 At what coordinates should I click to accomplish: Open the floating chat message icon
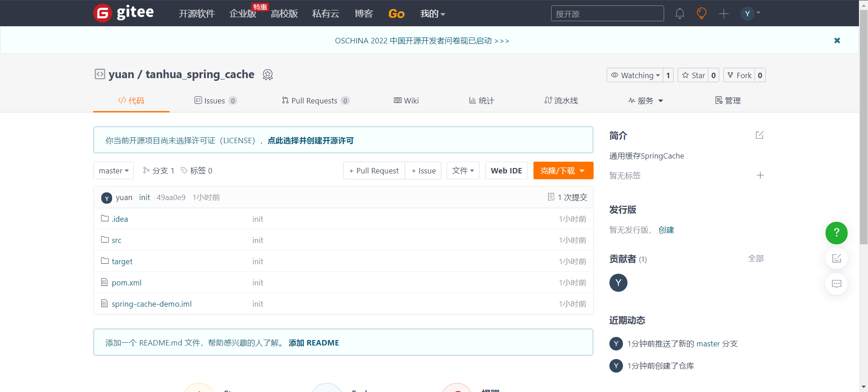pyautogui.click(x=836, y=284)
